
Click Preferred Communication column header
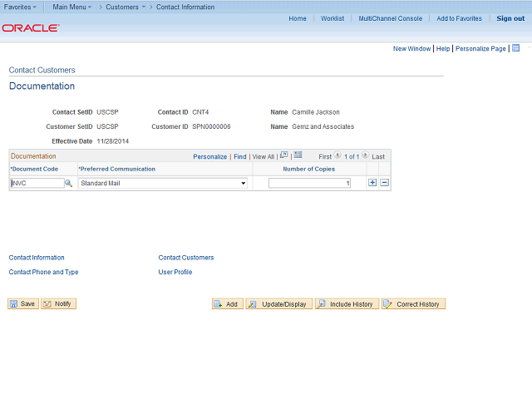pyautogui.click(x=116, y=169)
